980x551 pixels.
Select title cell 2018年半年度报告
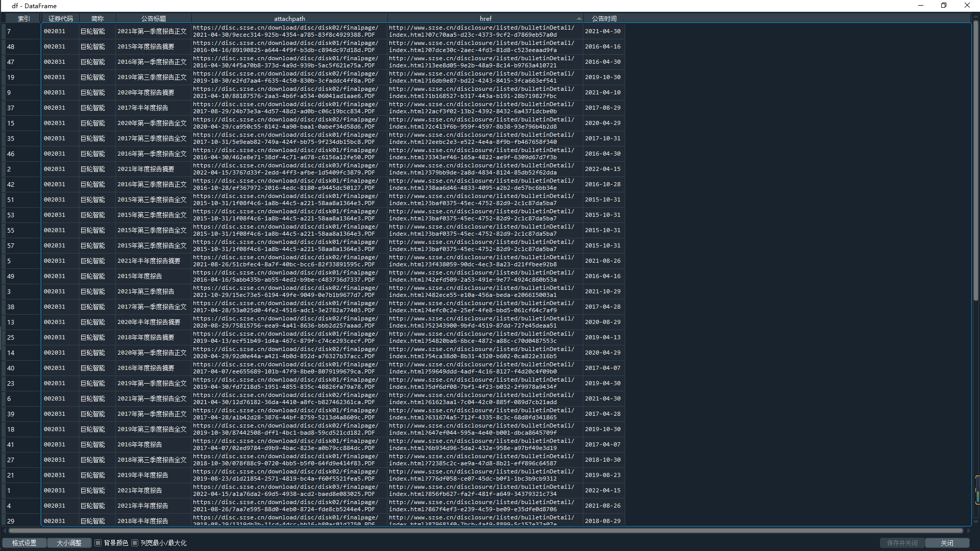click(x=153, y=520)
